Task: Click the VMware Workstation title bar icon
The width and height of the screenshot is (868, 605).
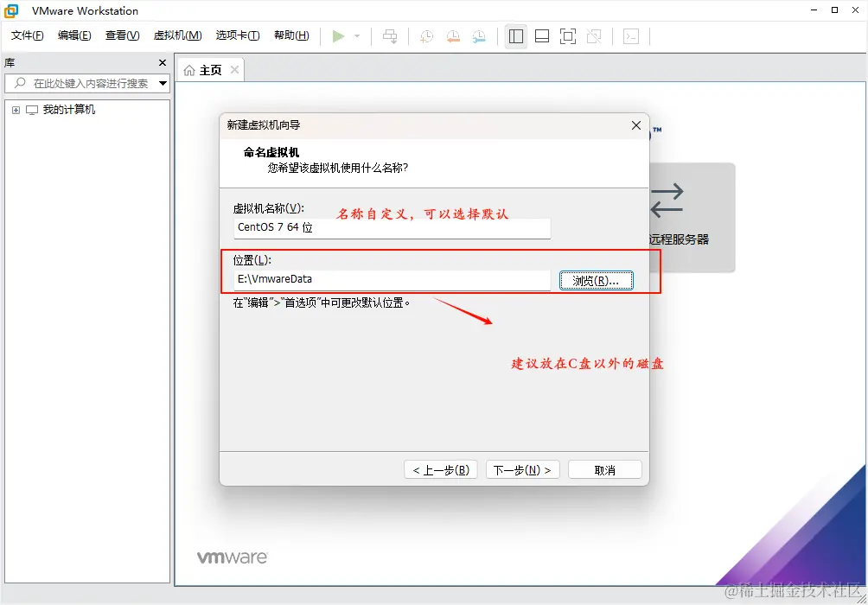Action: click(11, 10)
